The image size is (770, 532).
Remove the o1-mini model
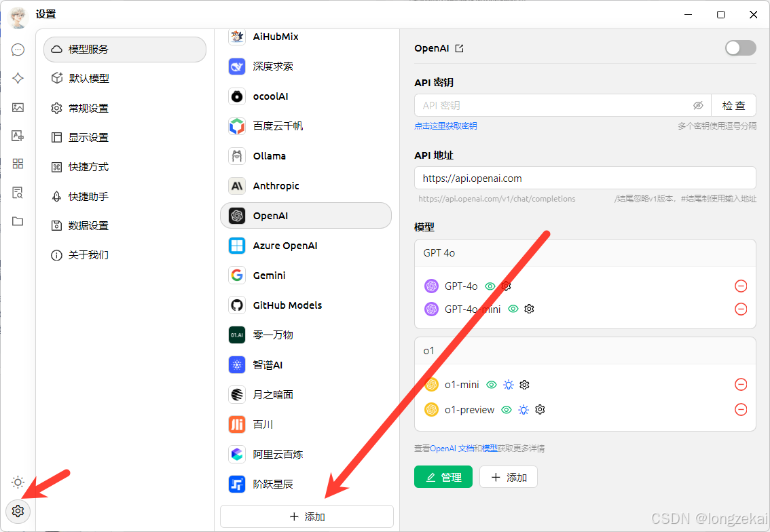click(741, 384)
